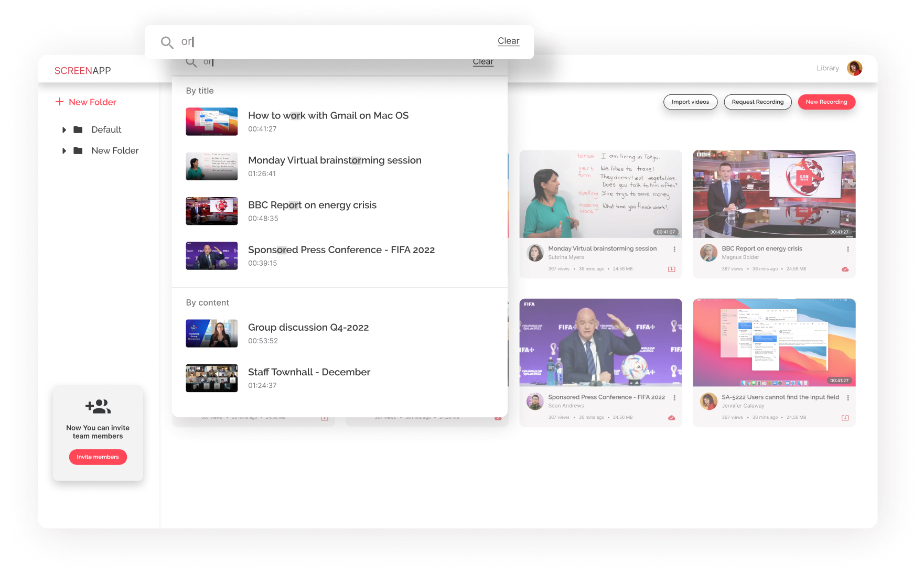Click the cloud-synced icon on the Sponsored Press Conference card

click(x=671, y=418)
